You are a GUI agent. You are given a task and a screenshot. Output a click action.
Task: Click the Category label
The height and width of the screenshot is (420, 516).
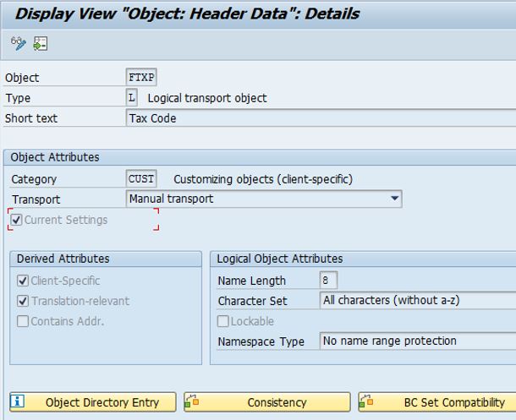(34, 179)
